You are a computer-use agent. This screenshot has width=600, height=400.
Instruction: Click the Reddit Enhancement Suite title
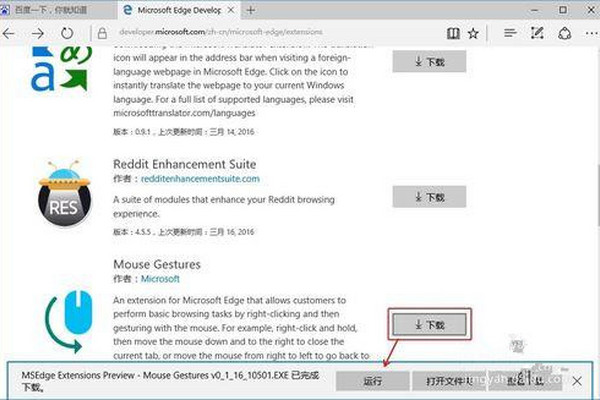(x=185, y=164)
